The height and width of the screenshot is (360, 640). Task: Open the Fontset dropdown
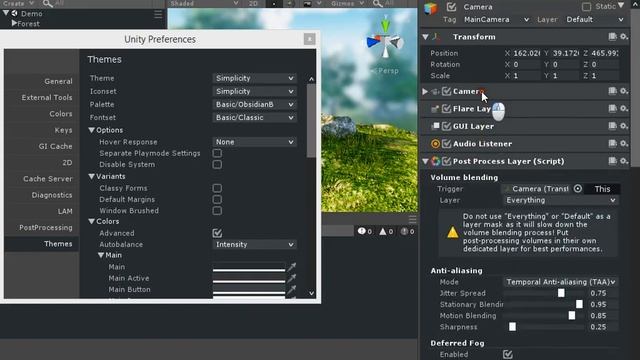[254, 118]
